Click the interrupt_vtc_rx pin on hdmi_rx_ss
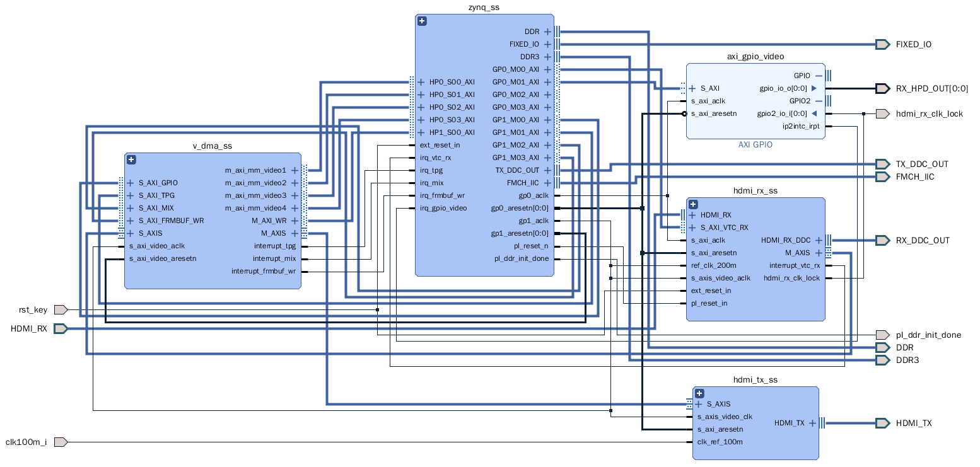 pos(795,265)
